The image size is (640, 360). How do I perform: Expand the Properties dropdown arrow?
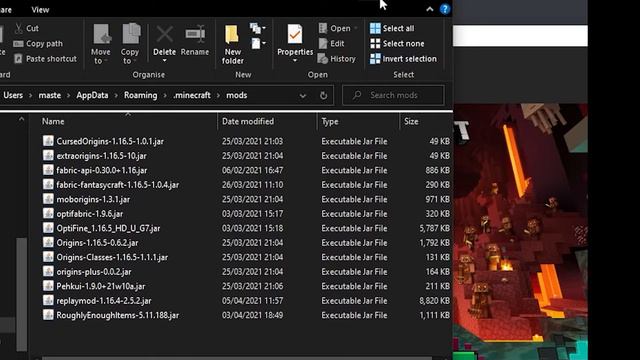point(295,61)
